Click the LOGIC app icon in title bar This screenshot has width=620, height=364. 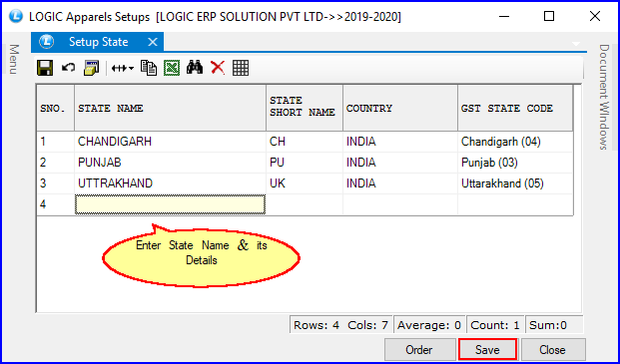click(x=16, y=17)
